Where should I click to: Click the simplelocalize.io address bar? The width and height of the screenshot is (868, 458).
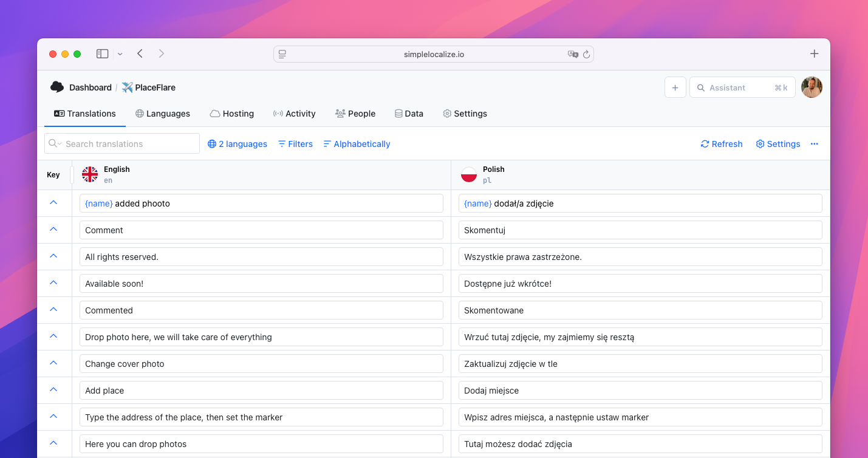pos(434,54)
